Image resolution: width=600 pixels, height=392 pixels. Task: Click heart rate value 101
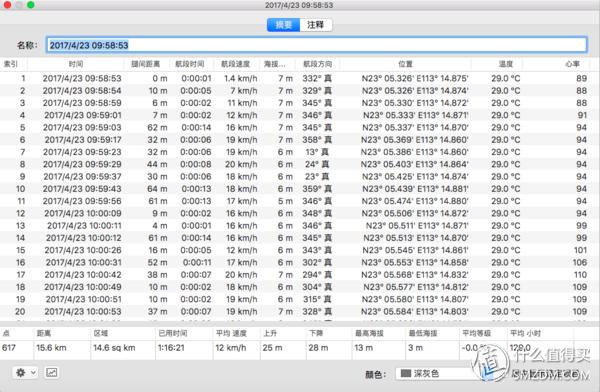click(x=580, y=250)
